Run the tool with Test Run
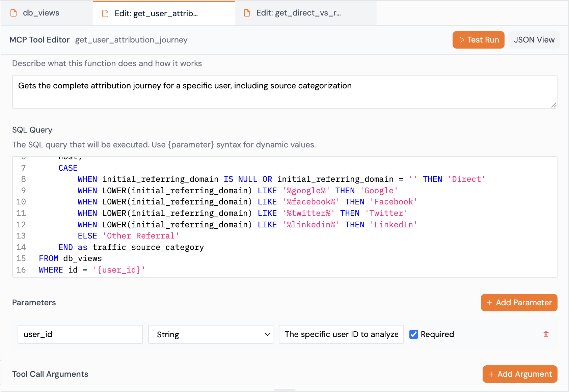 (x=478, y=40)
